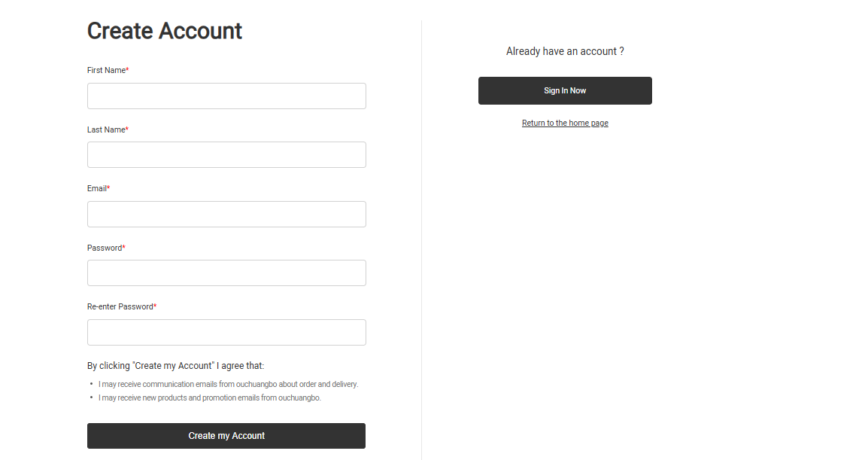Click the Password field label
Viewport: 868px width, 460px height.
104,248
